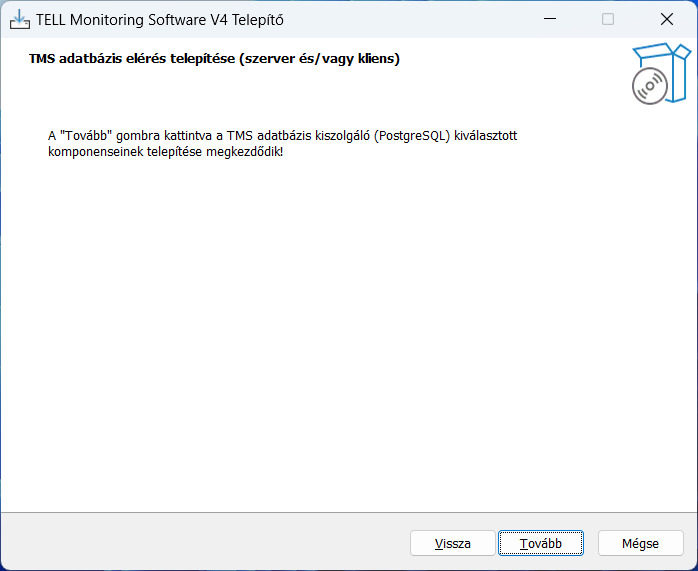The image size is (698, 571).
Task: Click the word kiválasztott in the description
Action: 486,135
